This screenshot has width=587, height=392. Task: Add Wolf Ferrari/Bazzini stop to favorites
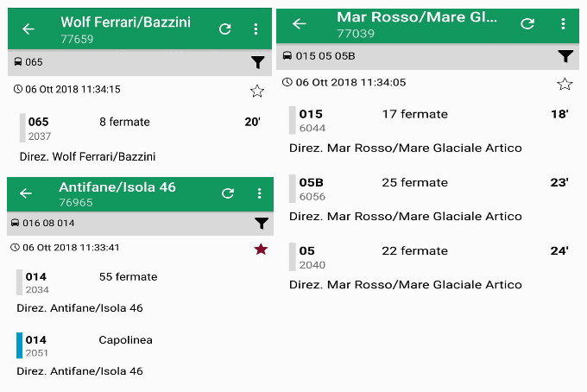coord(256,91)
